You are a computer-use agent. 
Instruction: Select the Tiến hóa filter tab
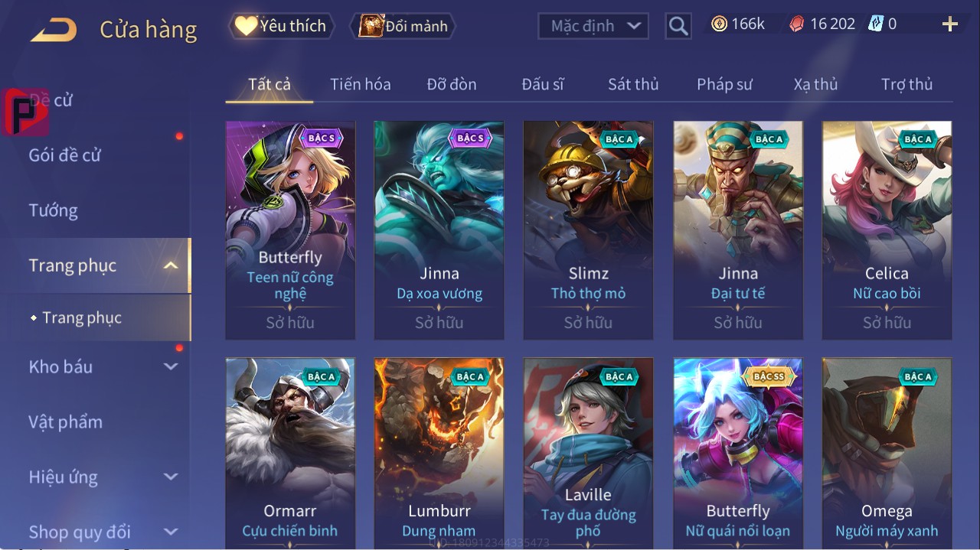[x=361, y=84]
